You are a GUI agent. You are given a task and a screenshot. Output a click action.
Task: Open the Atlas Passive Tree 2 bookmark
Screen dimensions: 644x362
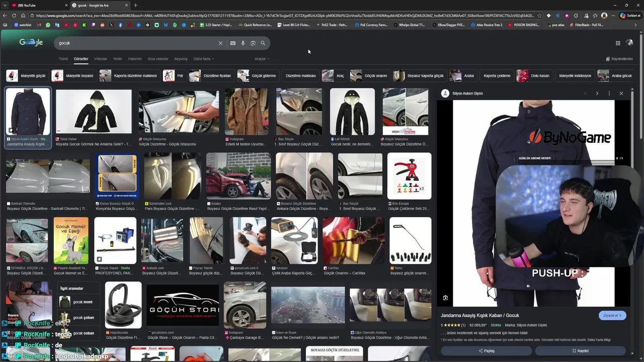(x=487, y=25)
